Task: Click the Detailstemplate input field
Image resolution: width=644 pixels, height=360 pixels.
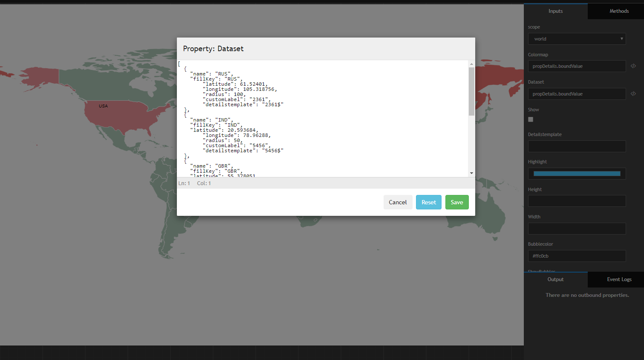Action: (x=577, y=146)
